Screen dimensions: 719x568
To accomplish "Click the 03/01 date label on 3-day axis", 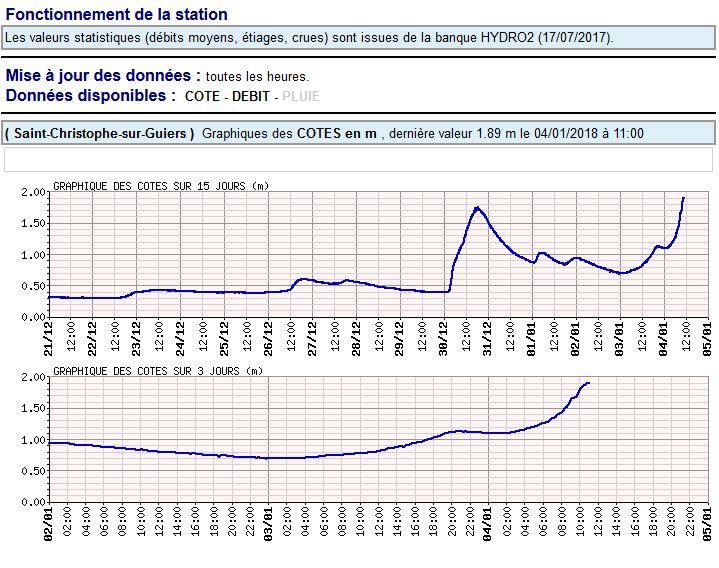I will click(x=269, y=525).
